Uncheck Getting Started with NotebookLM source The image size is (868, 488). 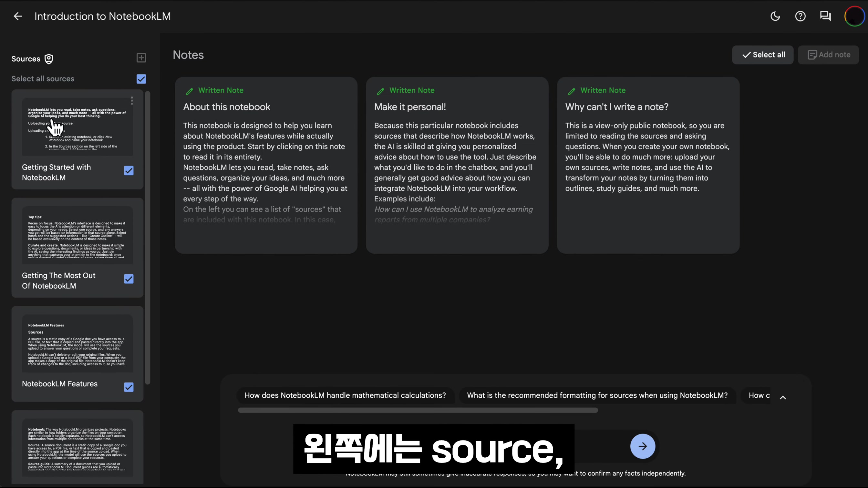(x=129, y=171)
